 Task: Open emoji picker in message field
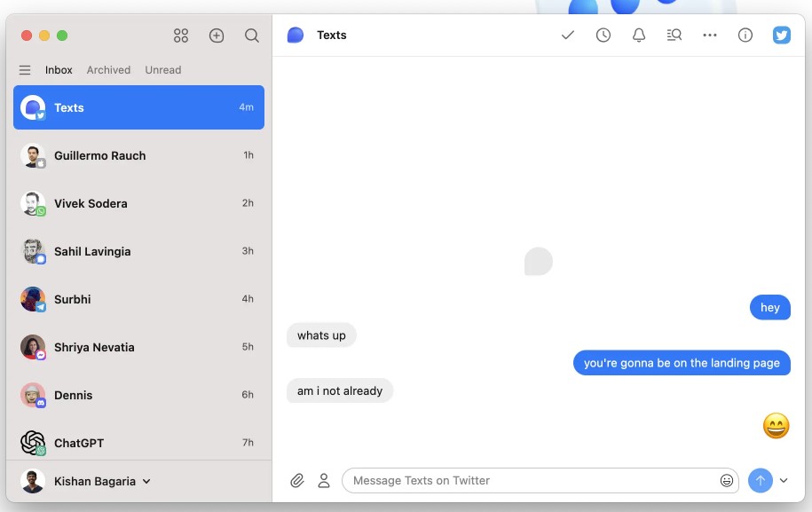coord(727,480)
